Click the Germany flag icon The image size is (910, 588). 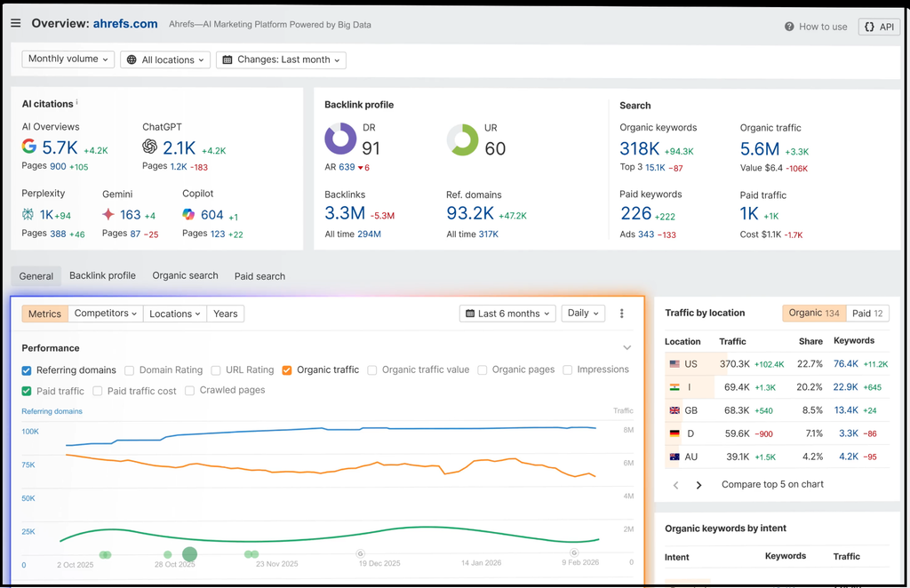[675, 433]
